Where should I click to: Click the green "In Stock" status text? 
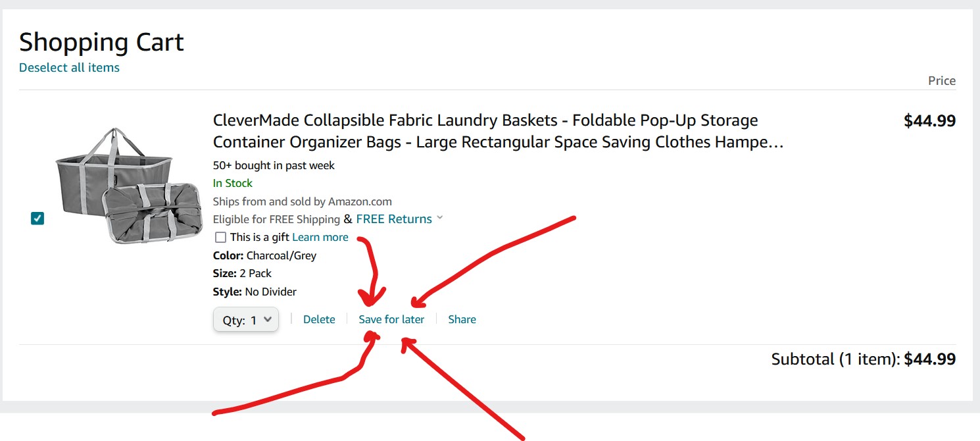tap(233, 183)
